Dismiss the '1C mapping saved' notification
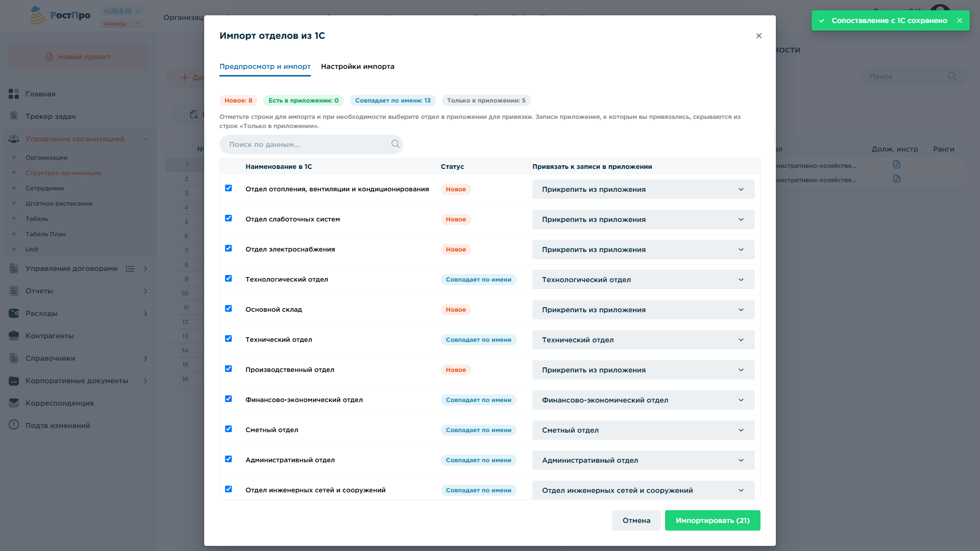 [960, 20]
